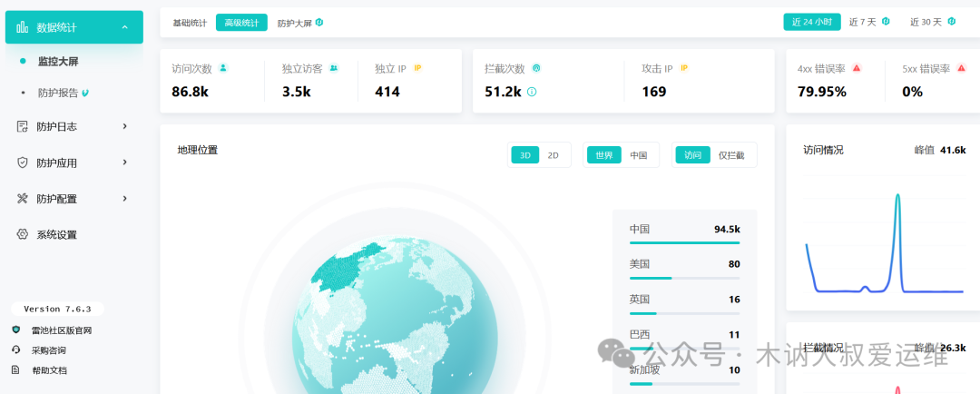
Task: Expand the 防护日志 menu chevron
Action: click(x=125, y=126)
